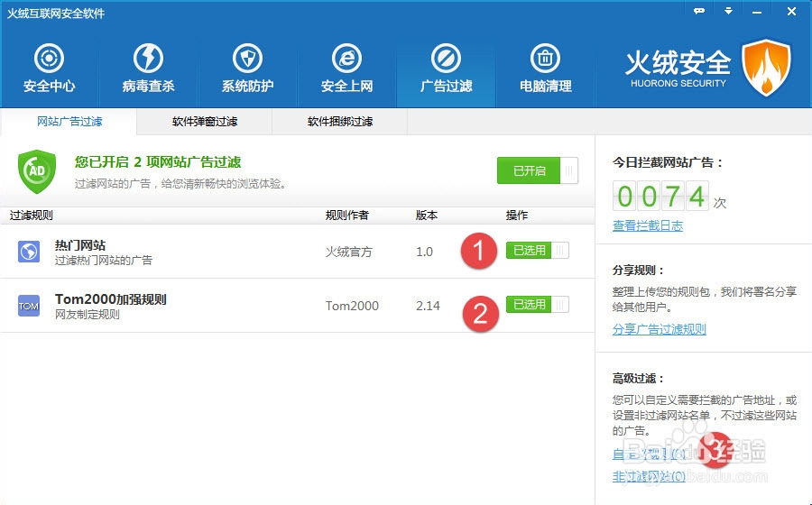Click the 版本 column header
The image size is (812, 505).
coord(427,216)
